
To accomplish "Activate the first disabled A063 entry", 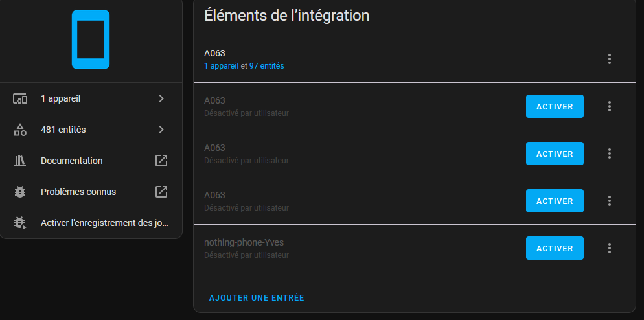I will coord(555,106).
